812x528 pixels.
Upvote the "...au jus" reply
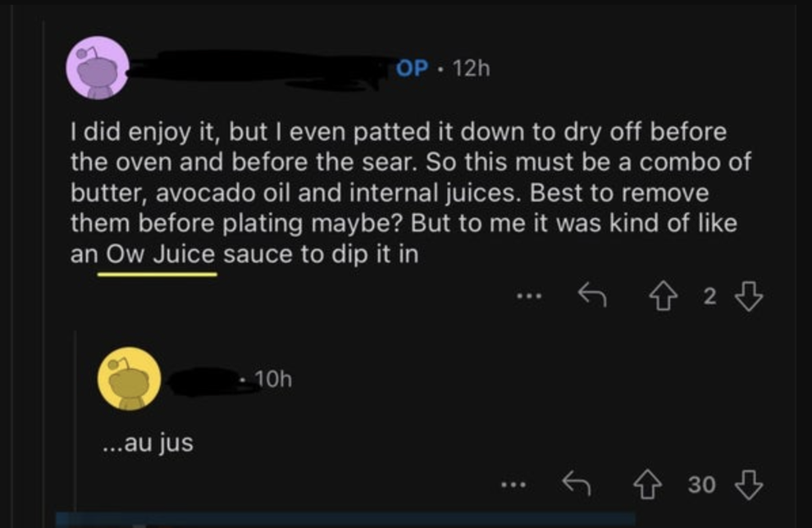coord(650,485)
